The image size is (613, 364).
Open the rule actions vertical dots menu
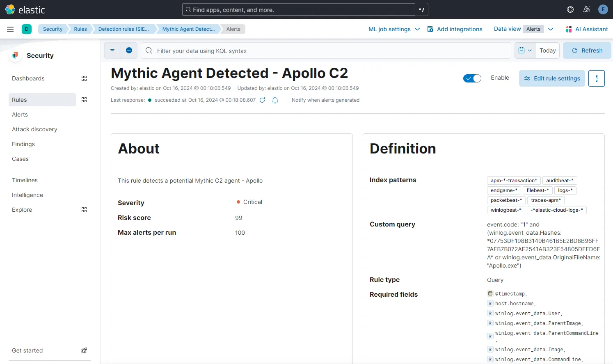[597, 78]
